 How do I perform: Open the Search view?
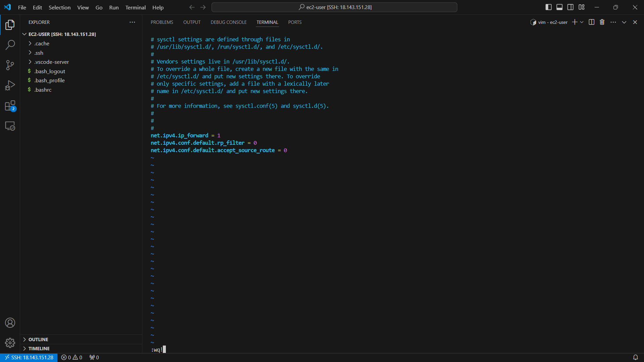[x=10, y=45]
